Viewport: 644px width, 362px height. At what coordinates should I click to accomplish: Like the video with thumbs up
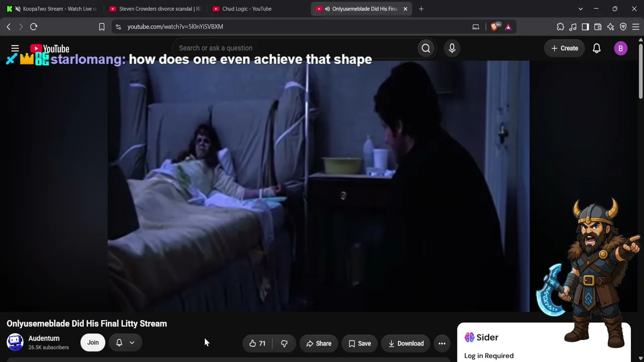coord(257,343)
